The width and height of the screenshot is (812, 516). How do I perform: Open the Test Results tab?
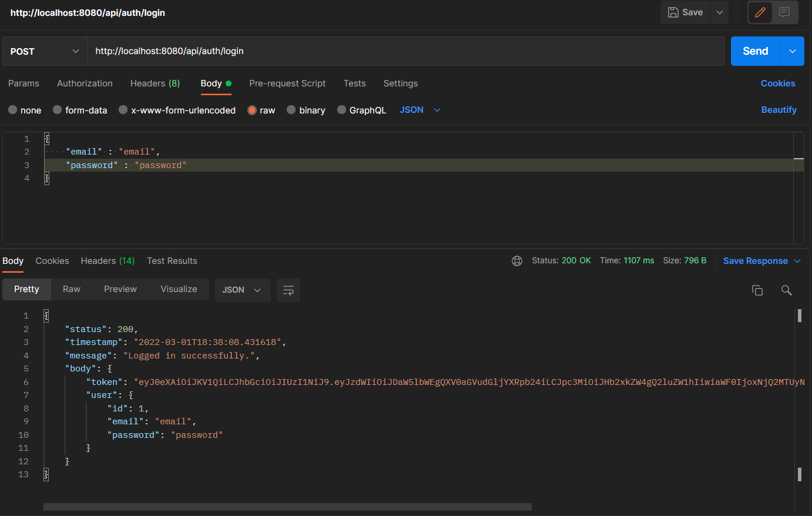pyautogui.click(x=172, y=261)
